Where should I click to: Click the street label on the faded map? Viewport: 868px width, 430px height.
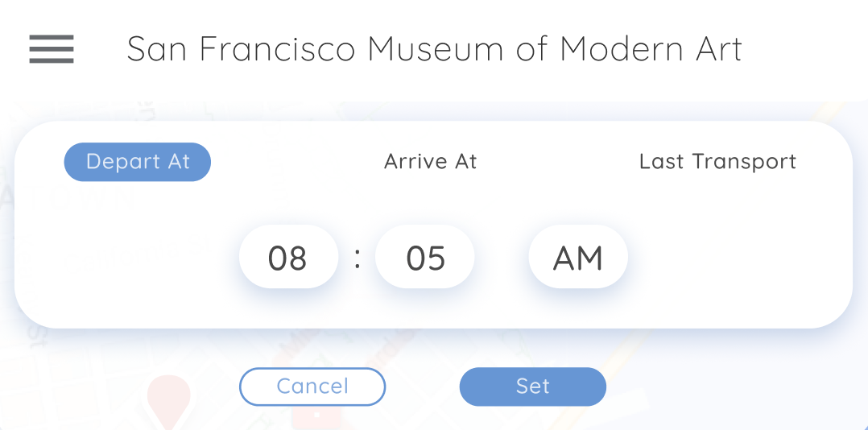click(35, 333)
